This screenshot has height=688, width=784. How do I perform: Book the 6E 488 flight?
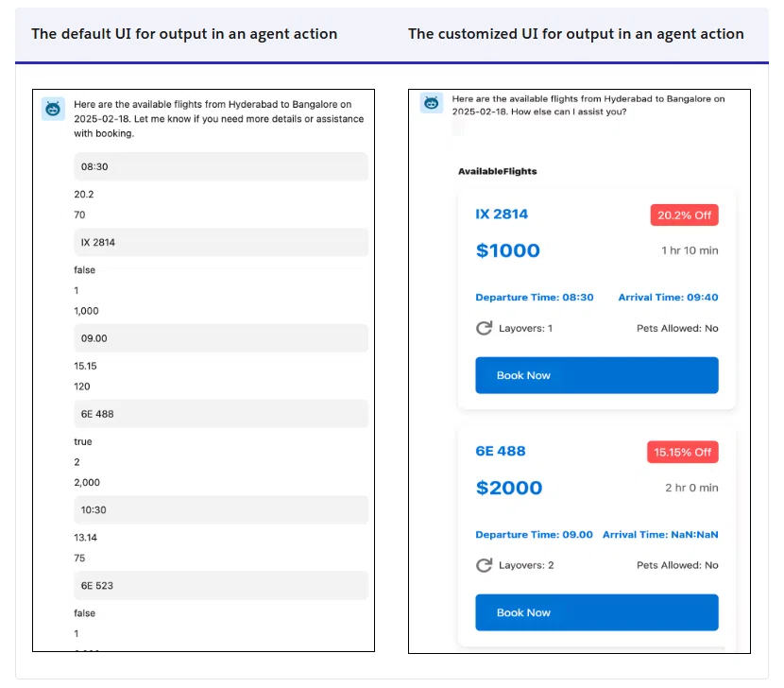[x=596, y=612]
